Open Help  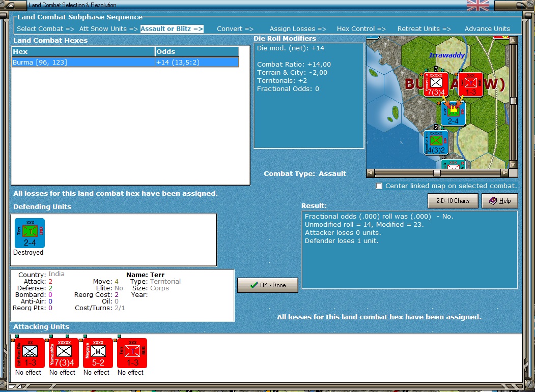(500, 201)
